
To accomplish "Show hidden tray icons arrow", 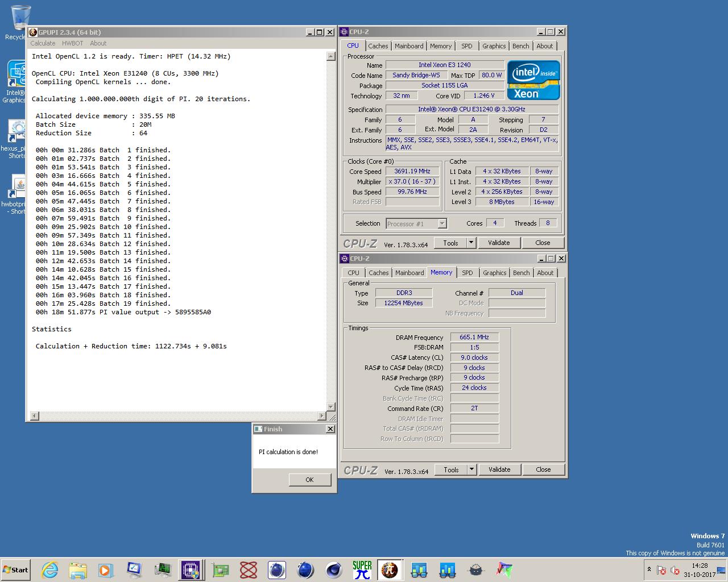I will click(649, 570).
